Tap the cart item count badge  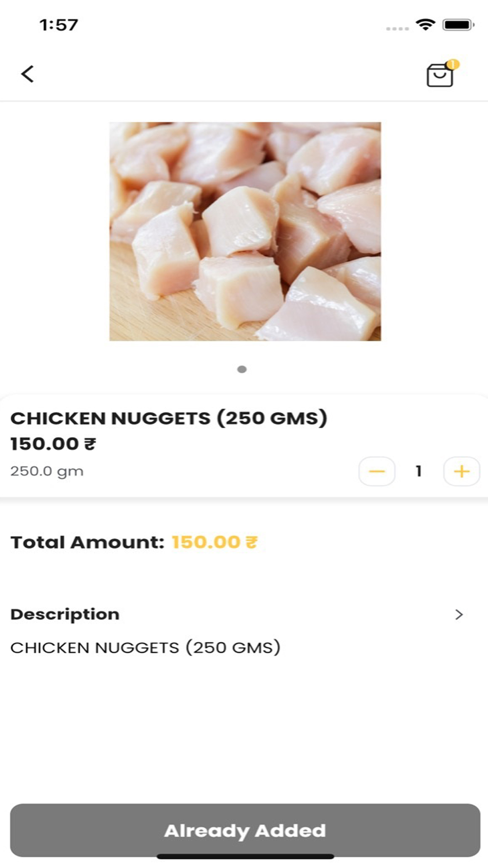[x=453, y=64]
